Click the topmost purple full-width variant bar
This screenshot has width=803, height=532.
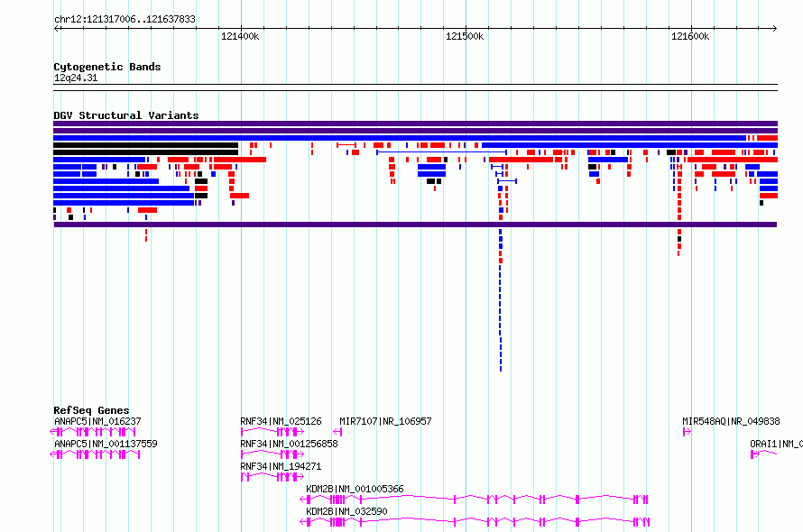point(415,124)
